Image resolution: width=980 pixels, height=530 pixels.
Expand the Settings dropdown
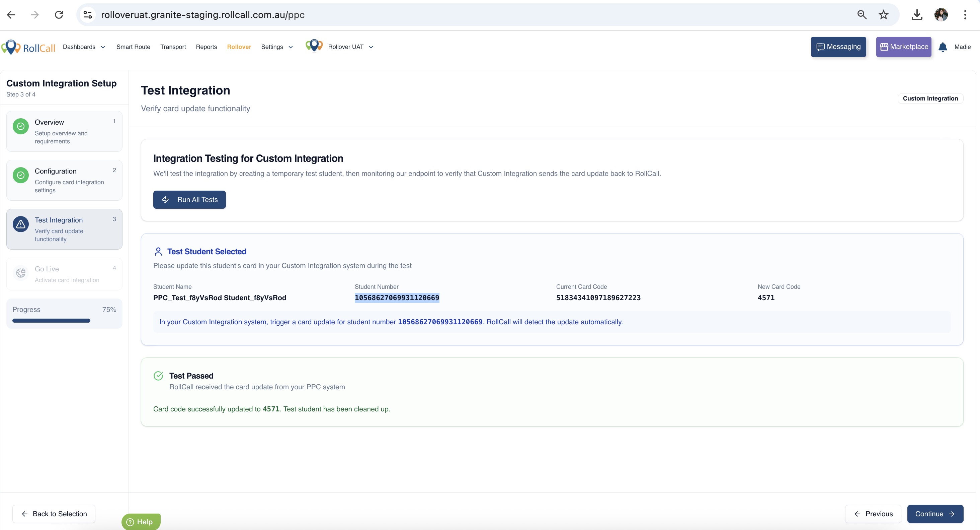click(276, 47)
